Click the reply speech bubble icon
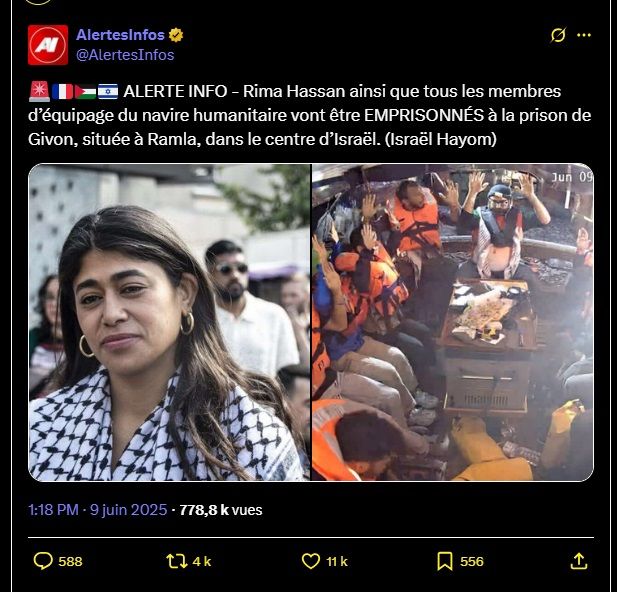The width and height of the screenshot is (617, 592). pyautogui.click(x=43, y=561)
